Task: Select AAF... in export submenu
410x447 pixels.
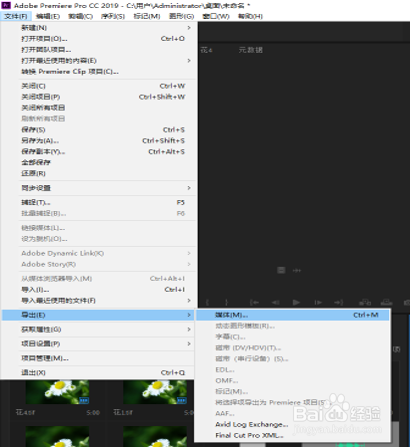Action: (x=292, y=413)
